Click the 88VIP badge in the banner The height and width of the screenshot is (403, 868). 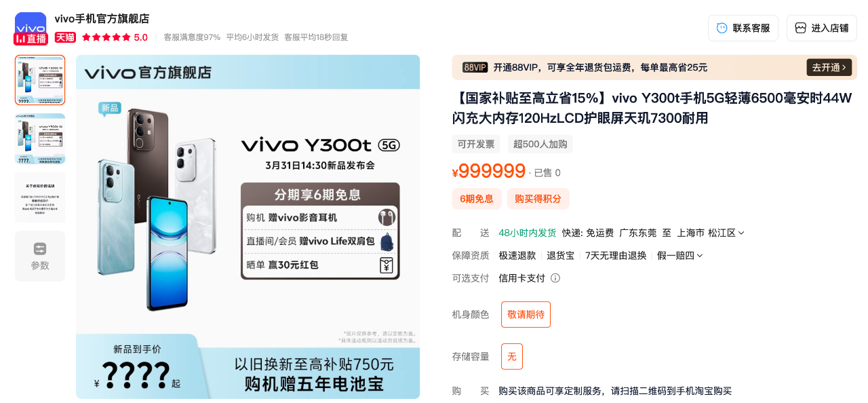475,67
